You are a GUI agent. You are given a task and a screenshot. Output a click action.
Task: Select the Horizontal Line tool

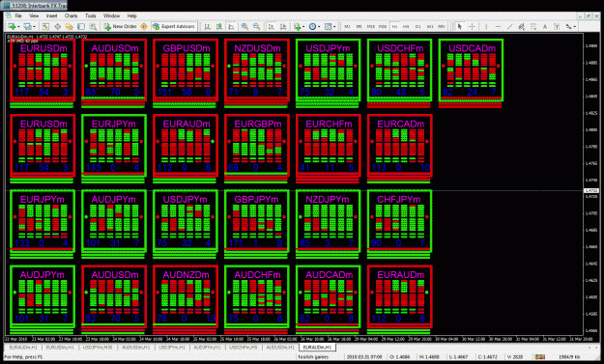tap(498, 26)
